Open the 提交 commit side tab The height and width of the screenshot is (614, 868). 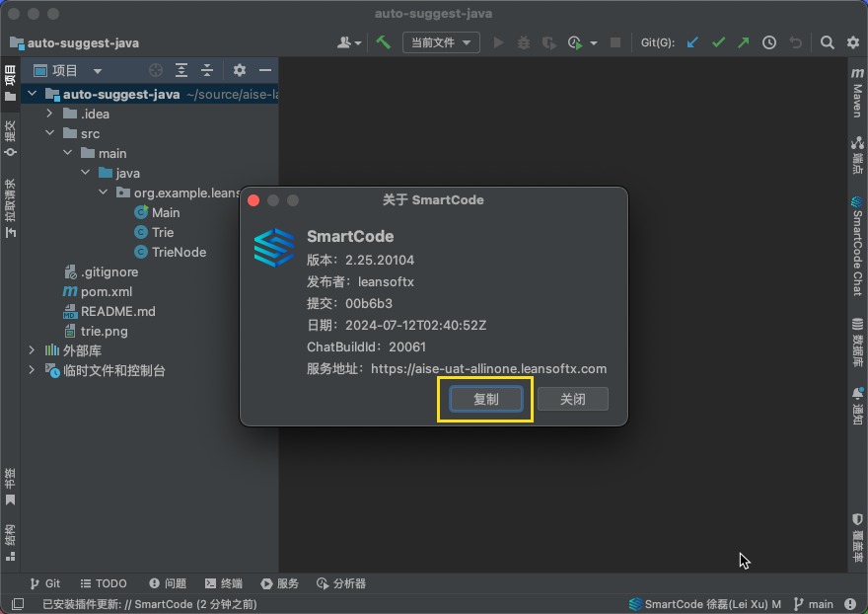coord(10,138)
